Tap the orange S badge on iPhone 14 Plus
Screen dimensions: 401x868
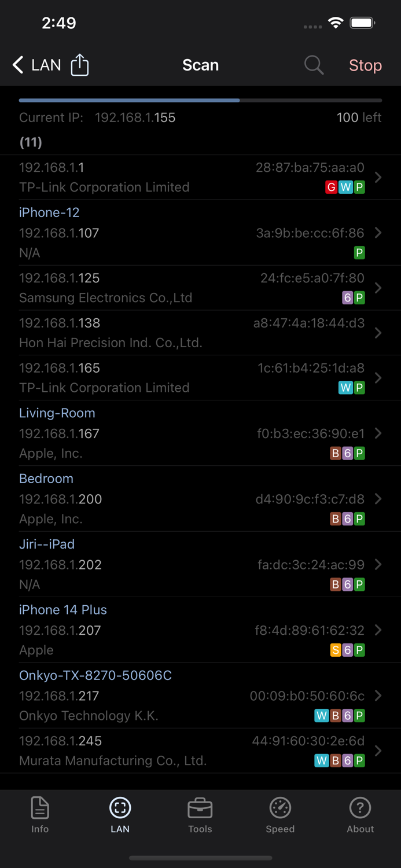pyautogui.click(x=335, y=650)
